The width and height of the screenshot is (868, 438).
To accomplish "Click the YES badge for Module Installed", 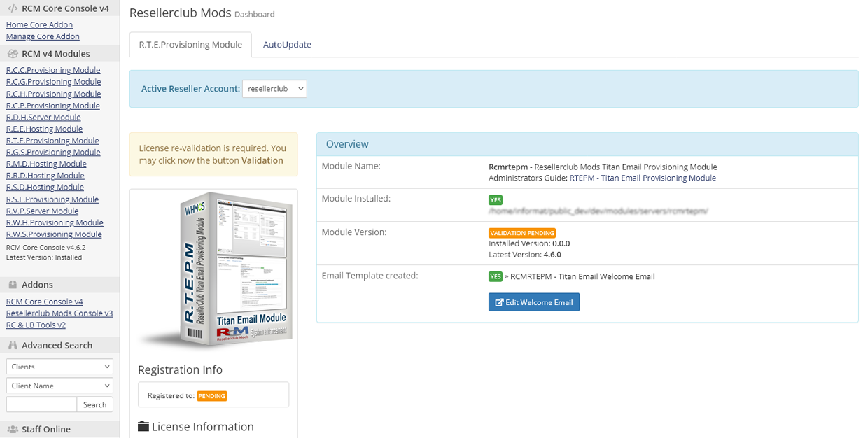I will [x=496, y=200].
